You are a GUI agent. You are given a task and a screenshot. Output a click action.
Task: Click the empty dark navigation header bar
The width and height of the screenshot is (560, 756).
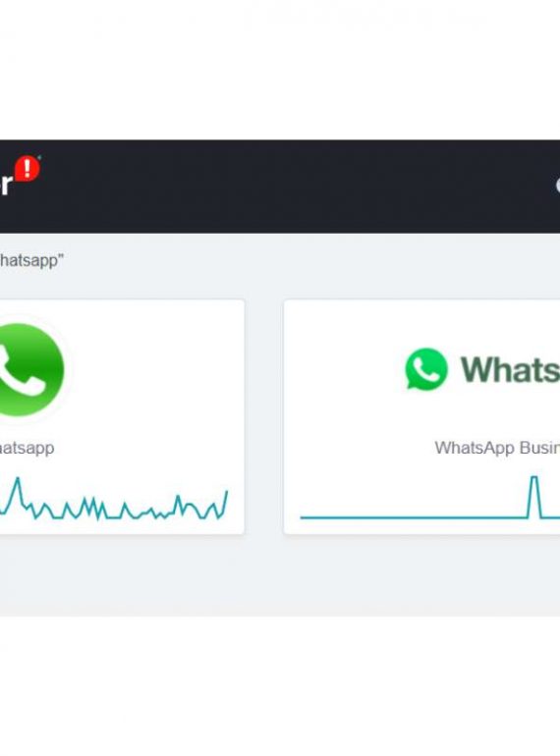[290, 187]
